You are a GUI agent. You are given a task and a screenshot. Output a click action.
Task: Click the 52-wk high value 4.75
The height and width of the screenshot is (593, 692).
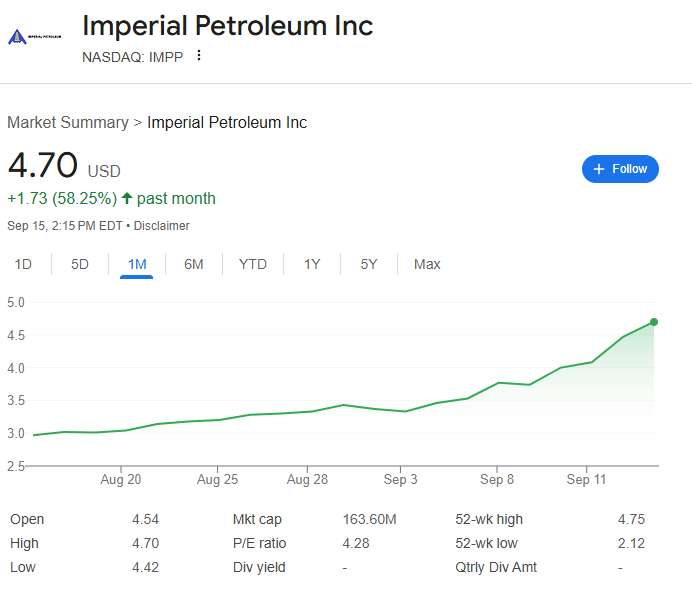pyautogui.click(x=632, y=519)
